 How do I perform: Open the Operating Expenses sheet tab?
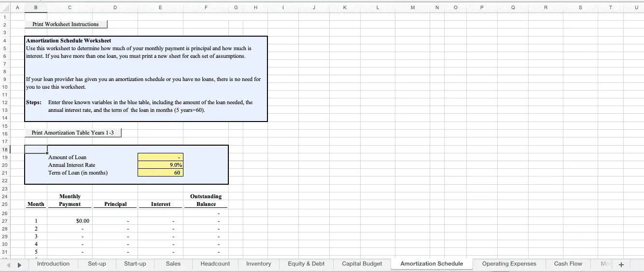pos(509,264)
